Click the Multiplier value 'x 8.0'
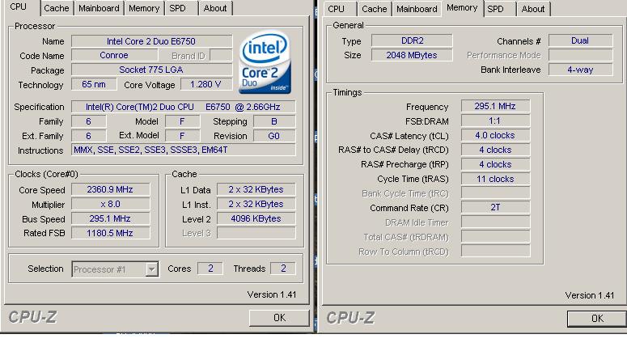The image size is (627, 364). point(110,204)
